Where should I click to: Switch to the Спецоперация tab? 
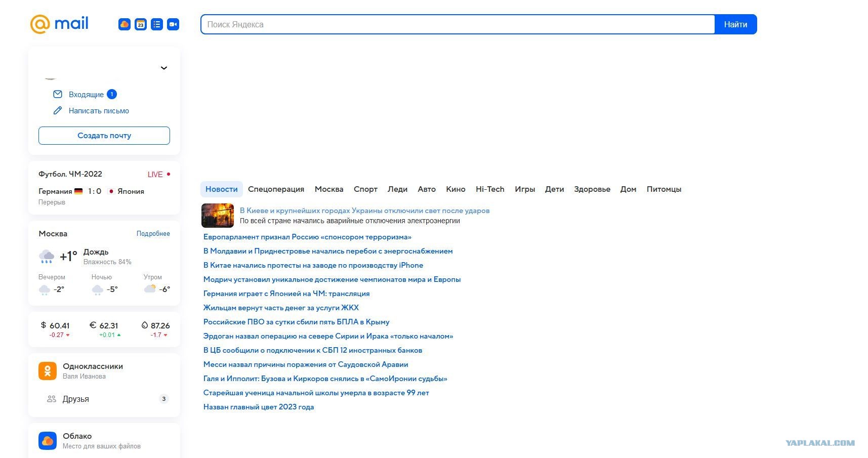pos(276,189)
